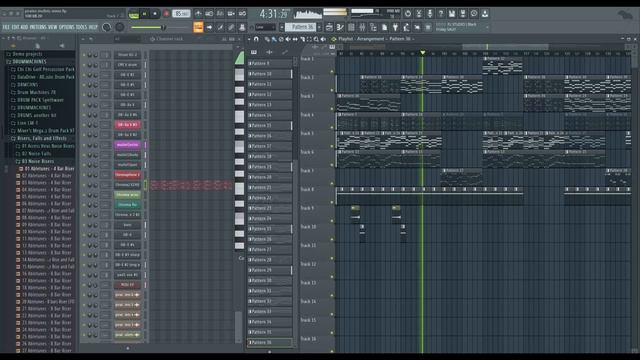640x360 pixels.
Task: Click the Play transport button
Action: (144, 14)
